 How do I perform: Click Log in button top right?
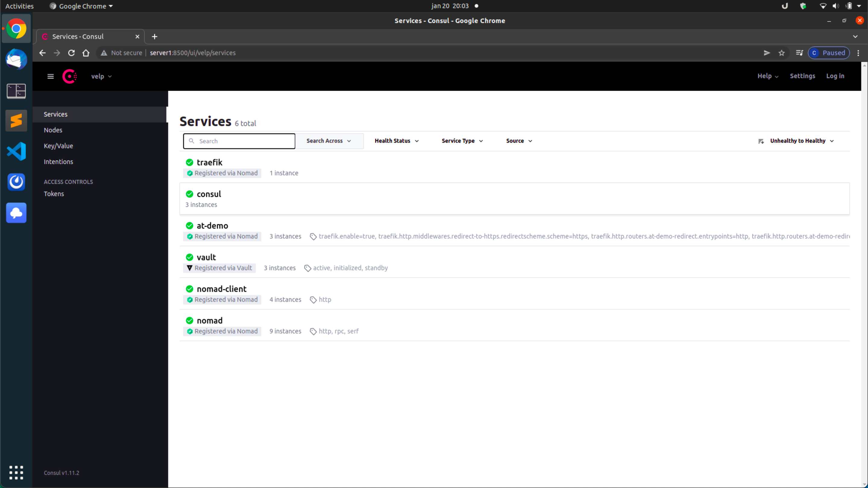click(835, 76)
